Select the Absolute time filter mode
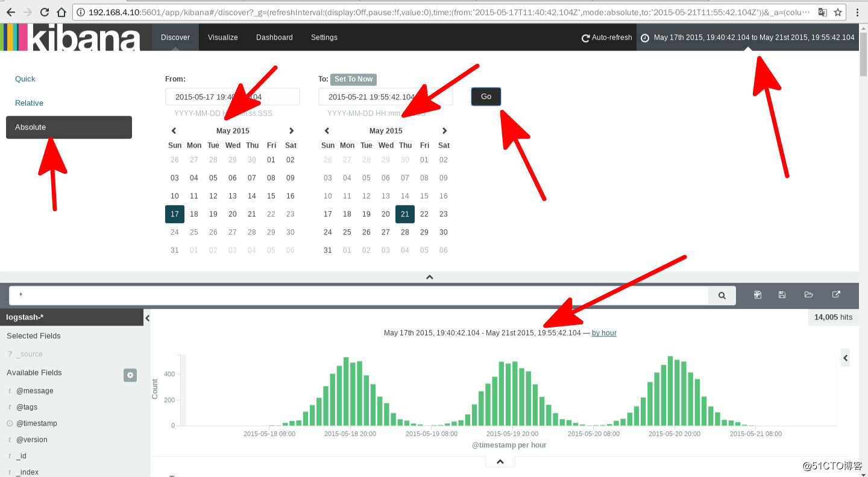 pos(69,127)
